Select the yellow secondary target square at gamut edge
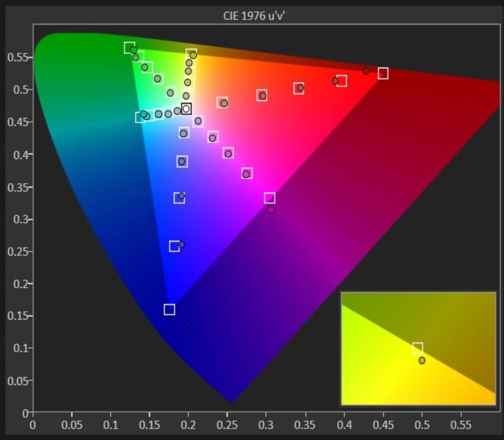Screen dimensions: 504x440 191,53
